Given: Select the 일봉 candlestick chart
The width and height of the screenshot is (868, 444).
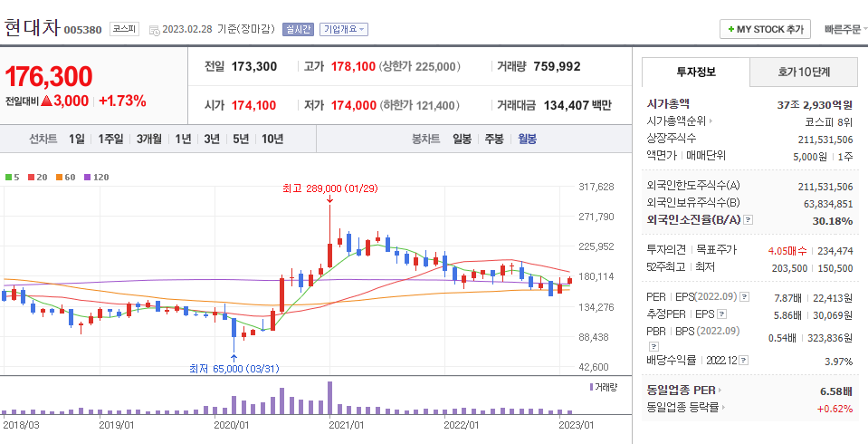Looking at the screenshot, I should tap(462, 140).
